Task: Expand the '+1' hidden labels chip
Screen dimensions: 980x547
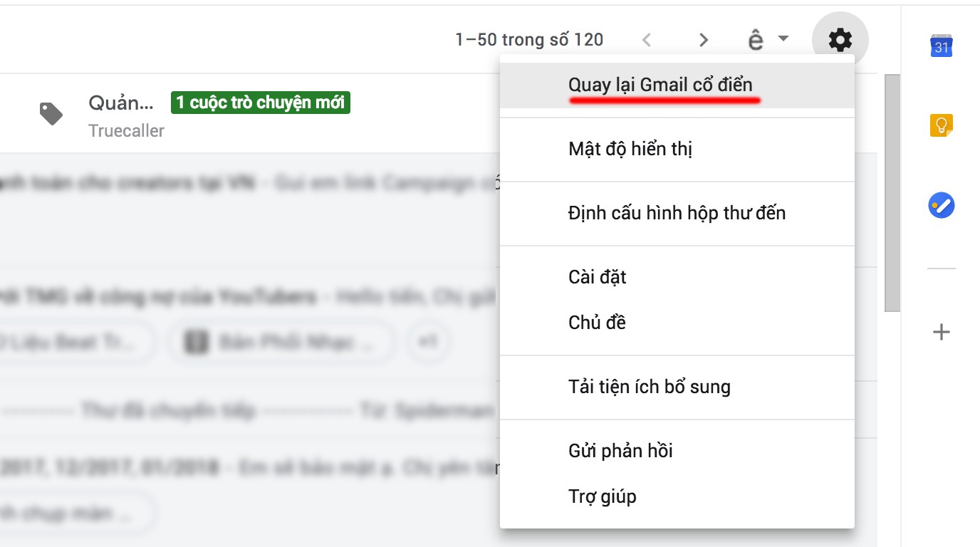Action: [428, 342]
